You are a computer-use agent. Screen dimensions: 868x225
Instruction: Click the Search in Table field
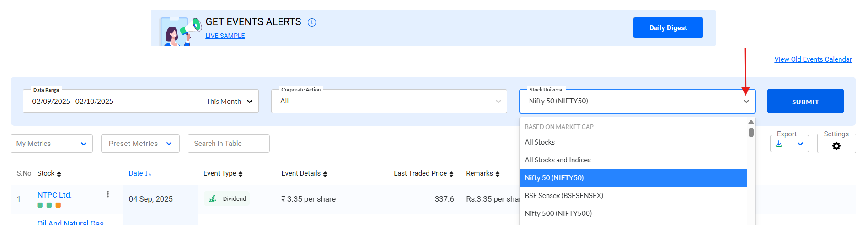click(x=229, y=144)
